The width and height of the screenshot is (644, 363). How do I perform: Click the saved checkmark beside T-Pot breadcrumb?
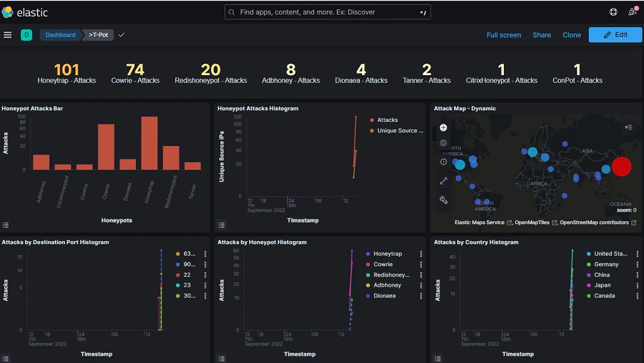(x=121, y=35)
